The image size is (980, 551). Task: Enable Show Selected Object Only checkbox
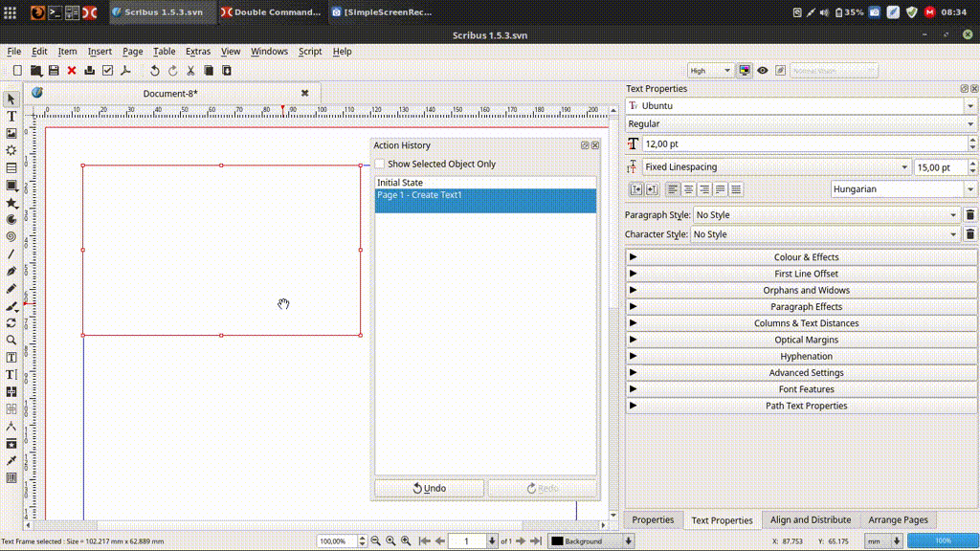pyautogui.click(x=380, y=165)
